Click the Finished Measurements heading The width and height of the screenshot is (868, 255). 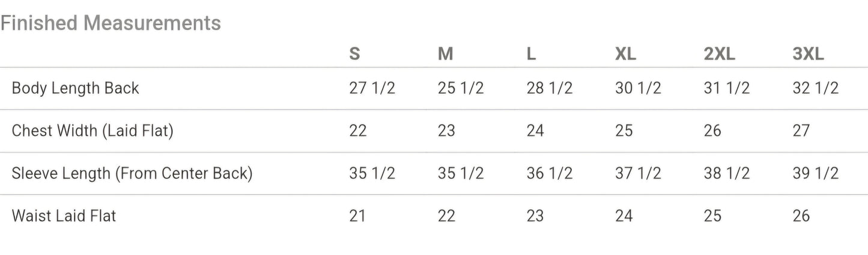coord(111,23)
